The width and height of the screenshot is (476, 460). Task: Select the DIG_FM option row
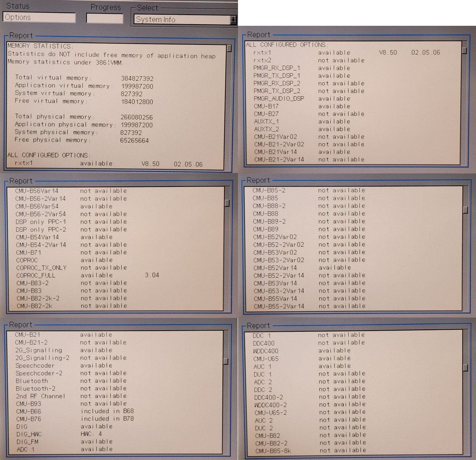tap(64, 442)
